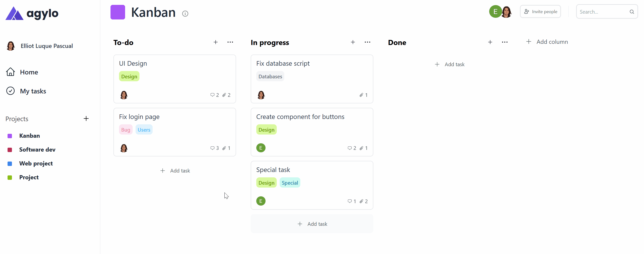This screenshot has width=644, height=254.
Task: Click the Kanban info icon
Action: 185,13
